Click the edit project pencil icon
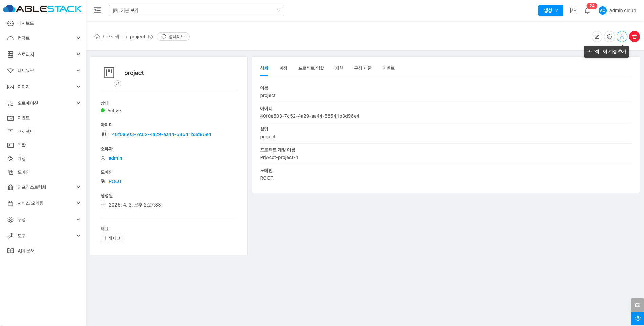This screenshot has height=326, width=644. point(597,37)
